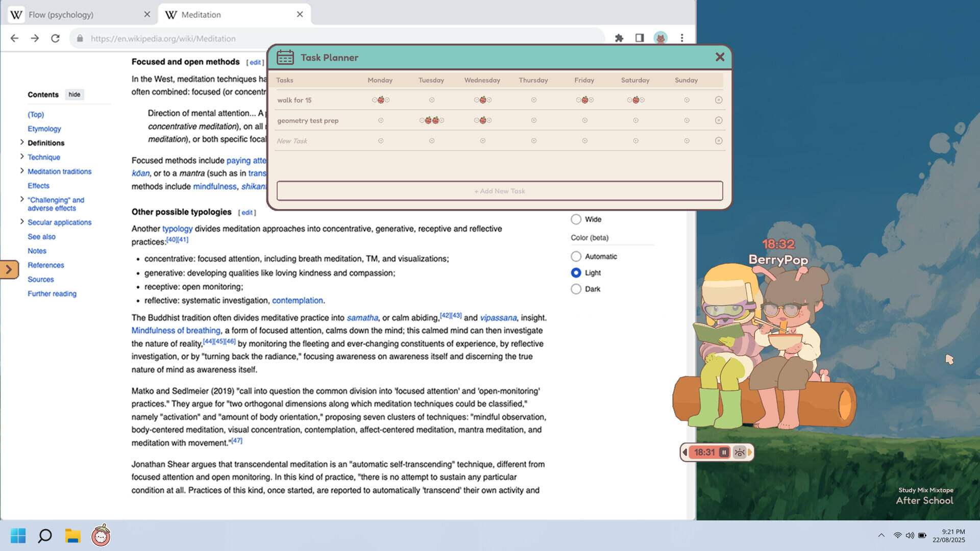Click the left arrow on timer widget
980x551 pixels.
click(x=685, y=453)
